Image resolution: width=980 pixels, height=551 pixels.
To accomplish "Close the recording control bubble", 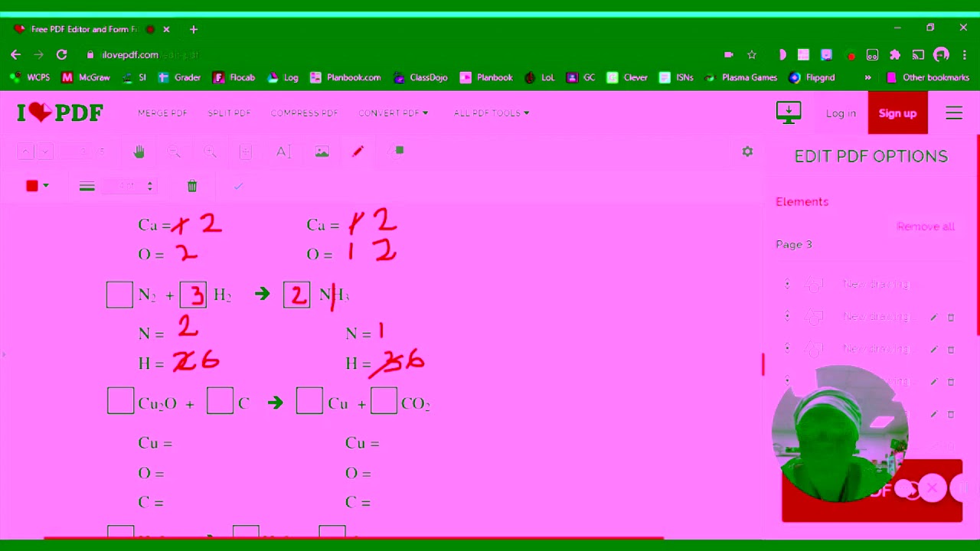I will point(933,487).
